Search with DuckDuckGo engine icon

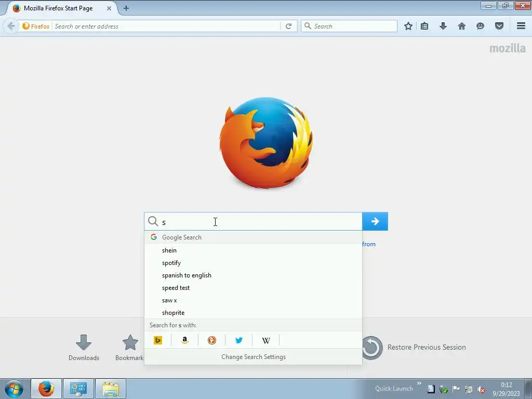point(212,340)
